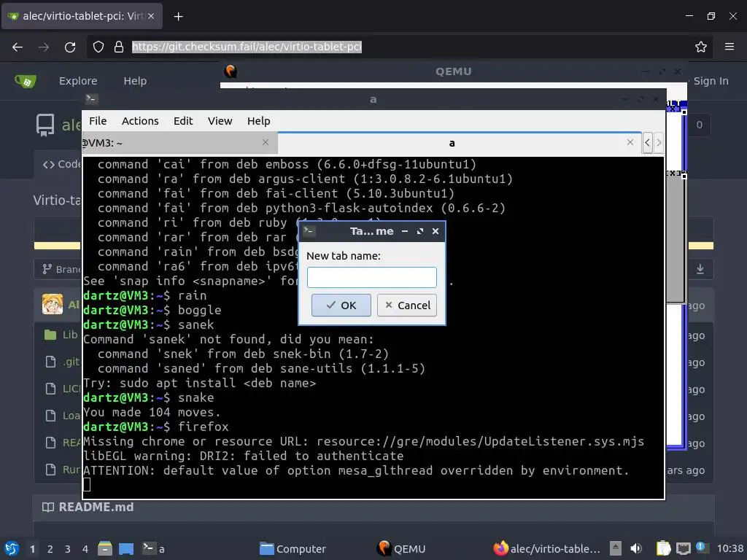The height and width of the screenshot is (560, 747).
Task: Click Sign In on the web page
Action: coord(711,81)
